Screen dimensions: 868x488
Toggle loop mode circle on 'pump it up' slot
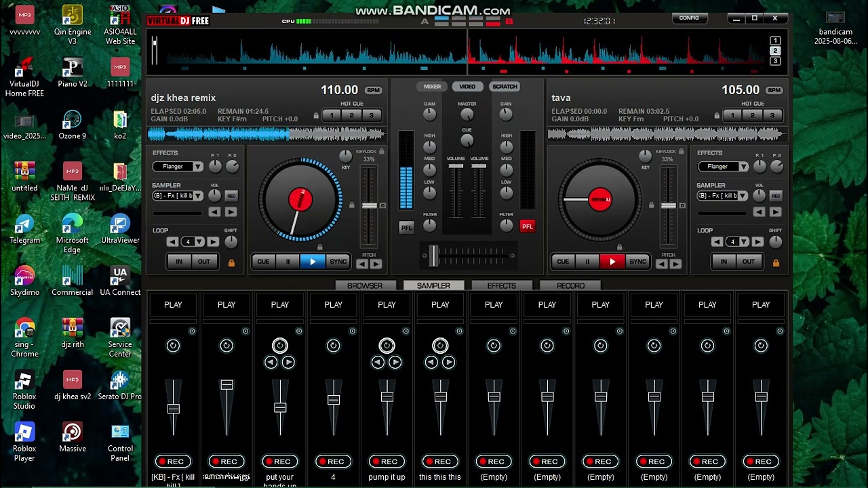click(x=387, y=346)
